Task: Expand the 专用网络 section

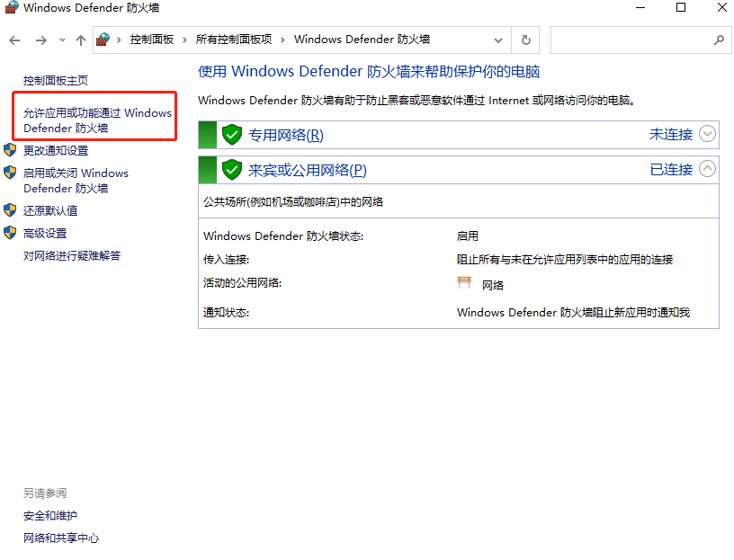Action: pyautogui.click(x=708, y=134)
